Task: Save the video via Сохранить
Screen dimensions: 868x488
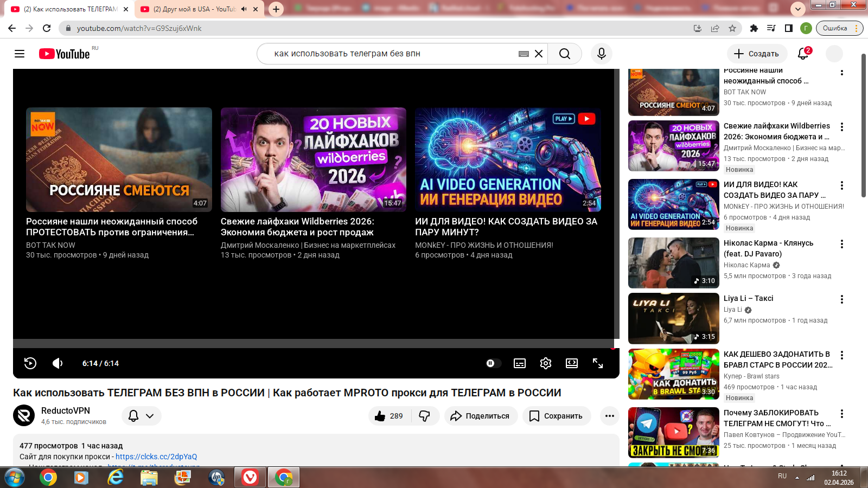Action: coord(556,416)
